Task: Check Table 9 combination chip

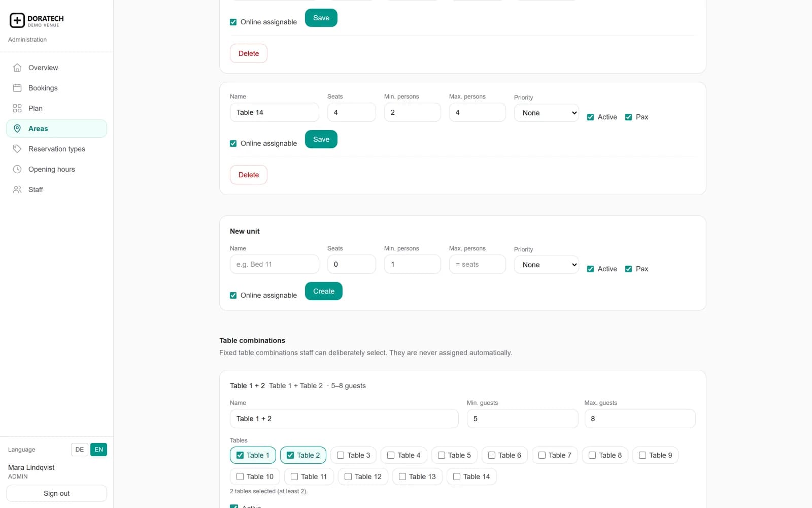Action: (655, 455)
